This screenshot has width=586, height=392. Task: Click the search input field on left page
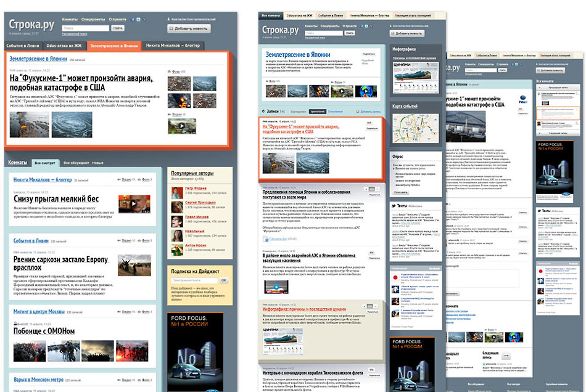click(85, 28)
